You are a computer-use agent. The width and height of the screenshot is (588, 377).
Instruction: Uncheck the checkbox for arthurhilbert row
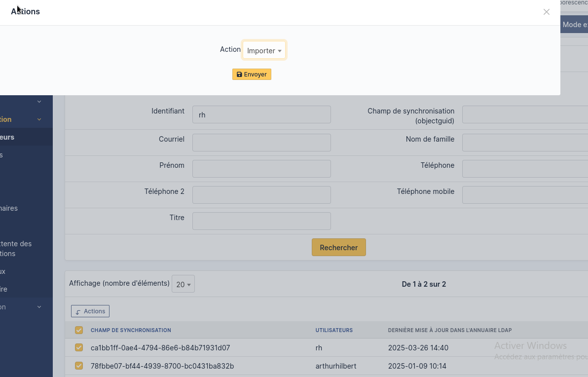pyautogui.click(x=79, y=366)
